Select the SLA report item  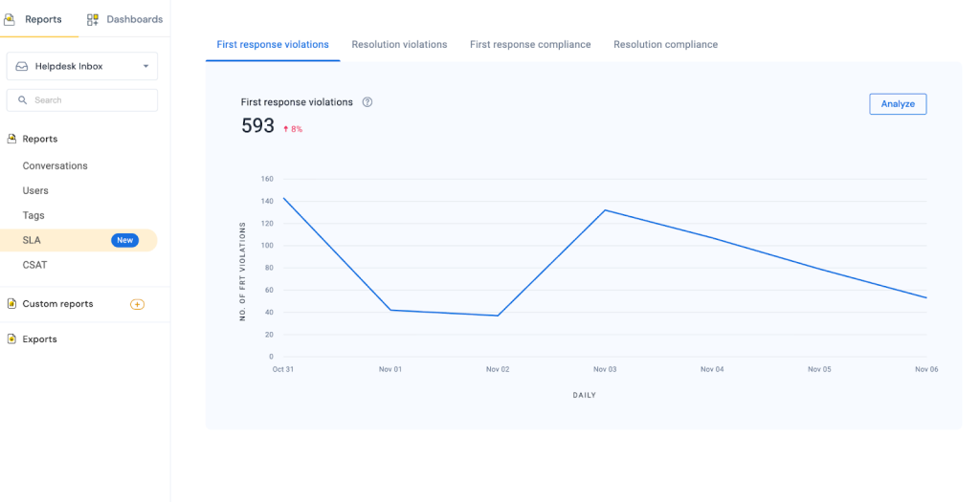pos(78,240)
